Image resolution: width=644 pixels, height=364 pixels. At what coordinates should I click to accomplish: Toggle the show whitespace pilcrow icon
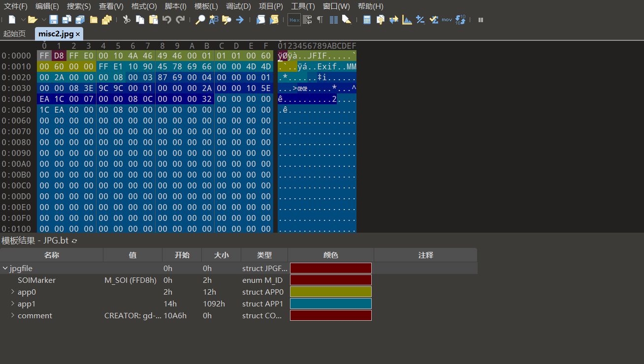pos(320,20)
